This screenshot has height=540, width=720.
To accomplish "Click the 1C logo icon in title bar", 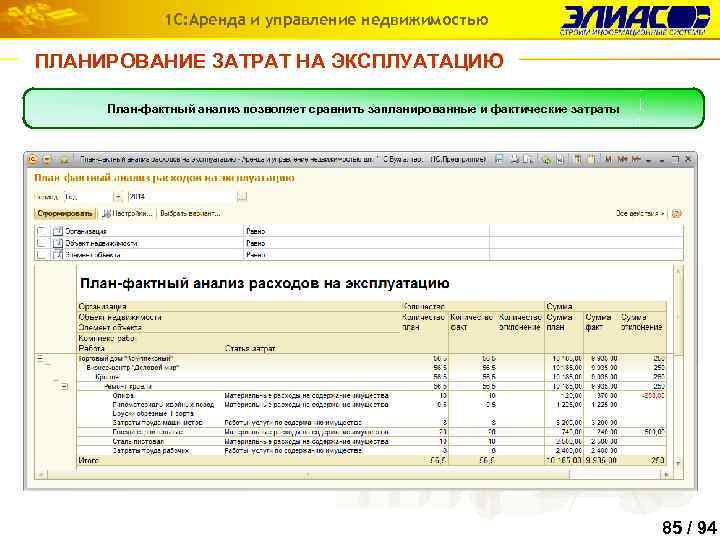I will pos(32,159).
